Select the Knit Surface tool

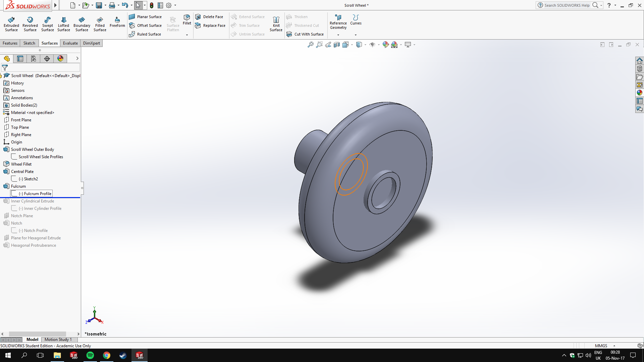point(276,24)
